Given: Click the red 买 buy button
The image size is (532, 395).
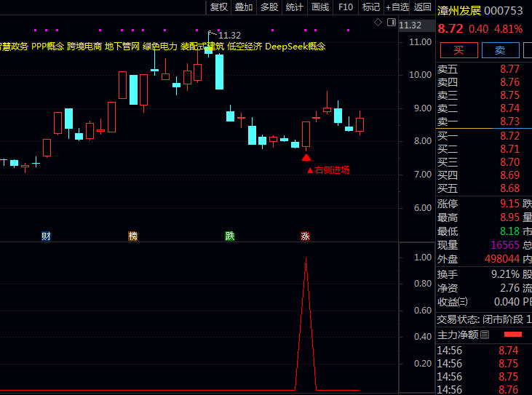Looking at the screenshot, I should [458, 50].
